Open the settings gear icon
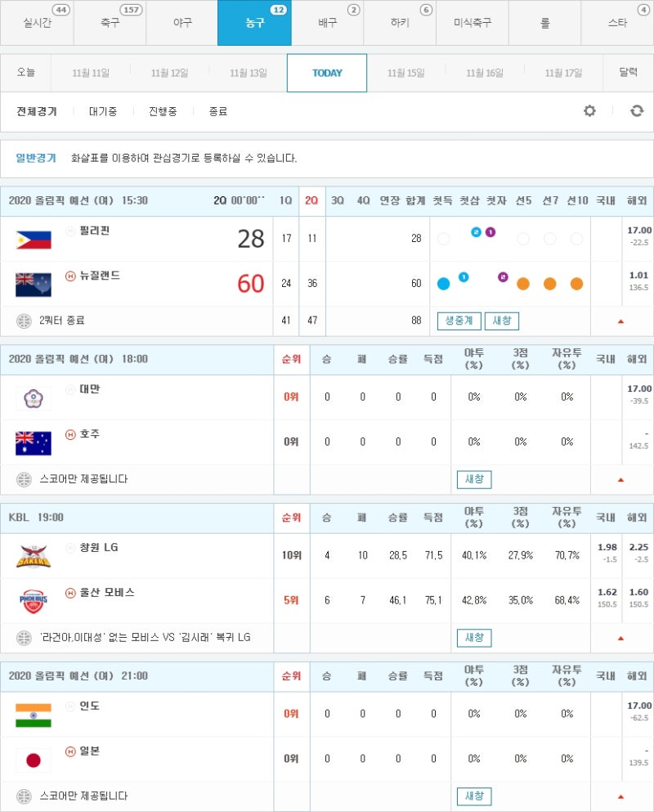 pyautogui.click(x=589, y=111)
